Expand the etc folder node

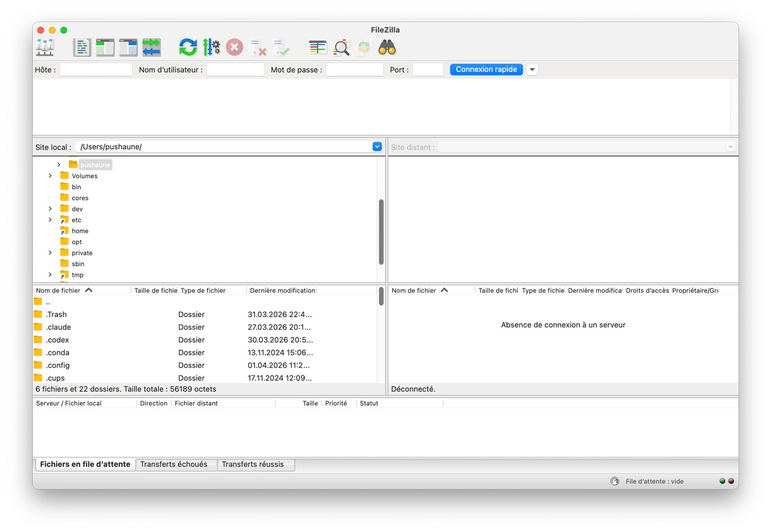[x=51, y=220]
